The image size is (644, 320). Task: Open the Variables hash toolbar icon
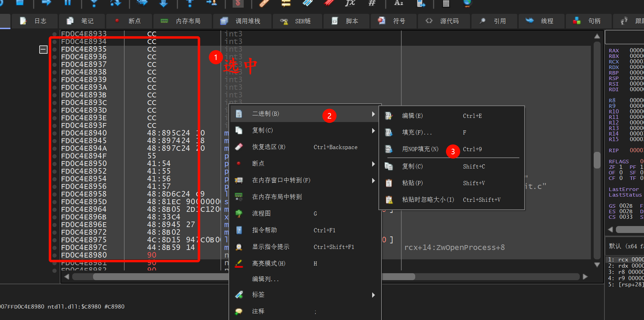[372, 3]
